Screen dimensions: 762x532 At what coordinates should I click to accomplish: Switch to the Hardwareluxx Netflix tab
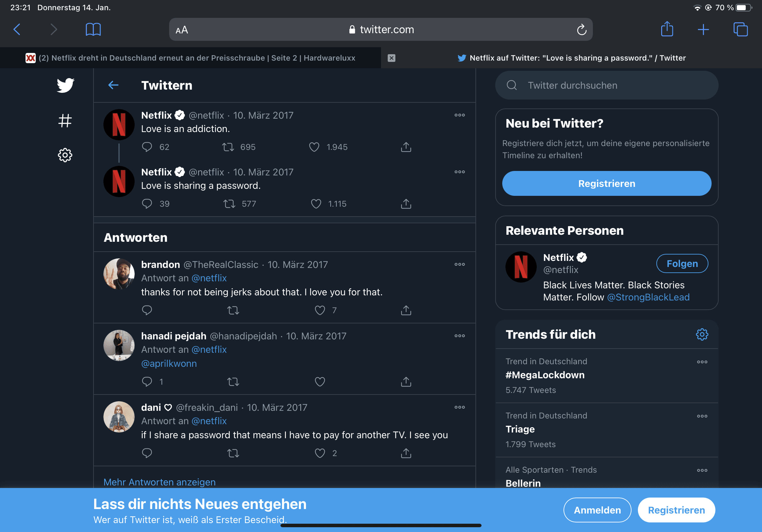[190, 58]
